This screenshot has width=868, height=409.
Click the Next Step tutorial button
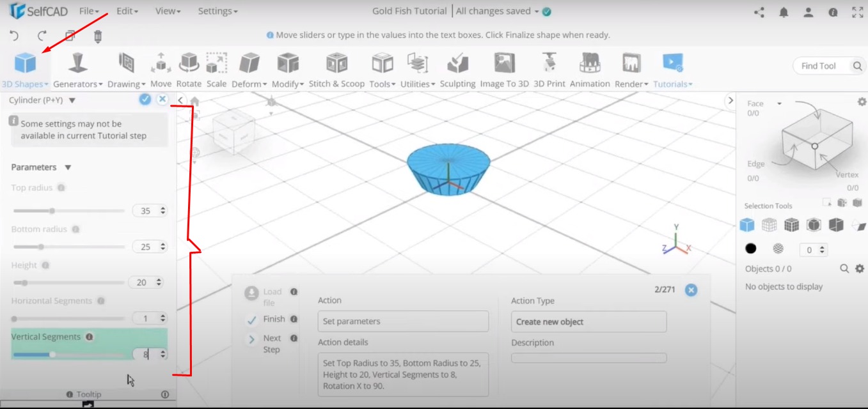point(271,343)
